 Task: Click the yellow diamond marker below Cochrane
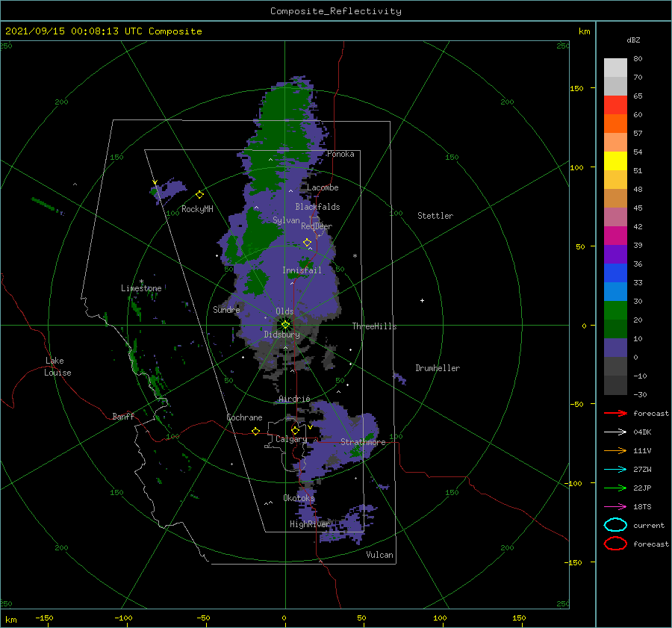(x=256, y=432)
